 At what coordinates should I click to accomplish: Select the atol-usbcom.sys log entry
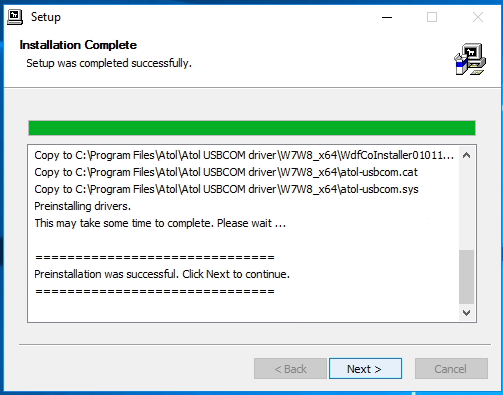tap(226, 189)
